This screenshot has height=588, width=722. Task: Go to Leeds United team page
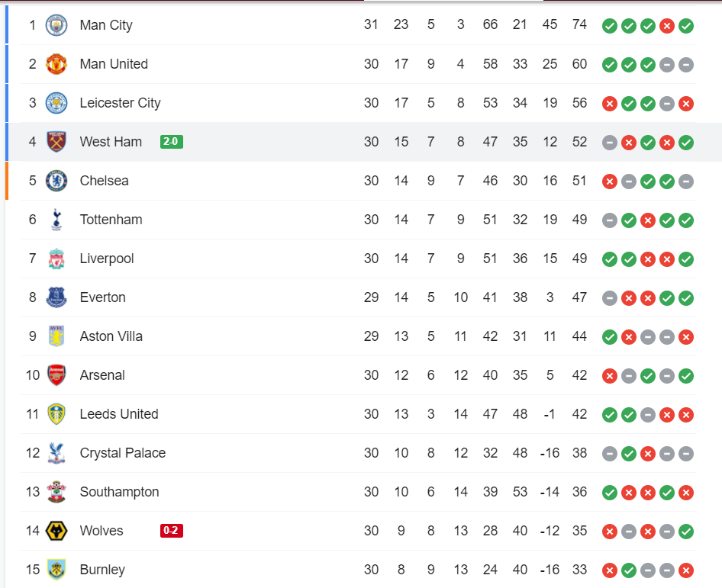[x=119, y=414]
